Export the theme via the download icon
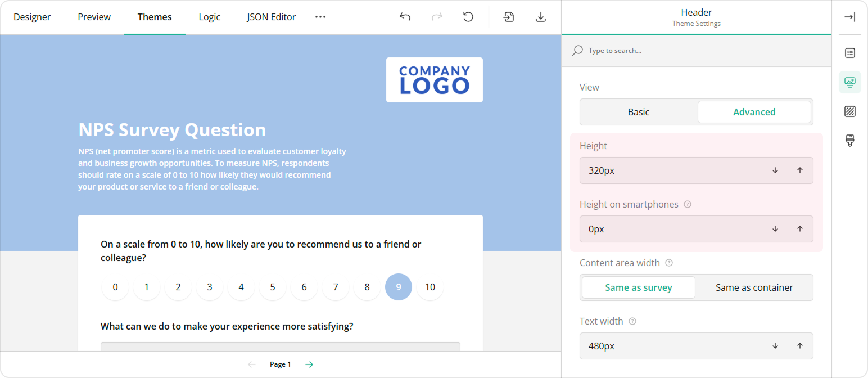The width and height of the screenshot is (868, 378). click(x=540, y=17)
